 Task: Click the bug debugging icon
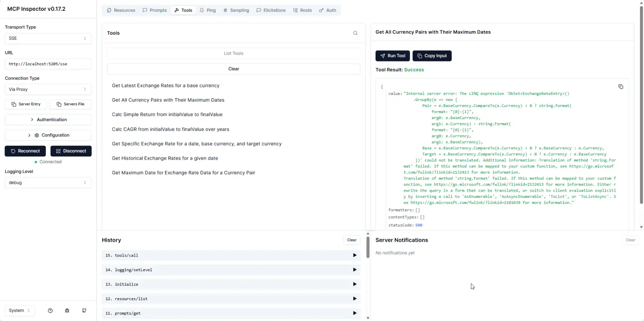67,311
